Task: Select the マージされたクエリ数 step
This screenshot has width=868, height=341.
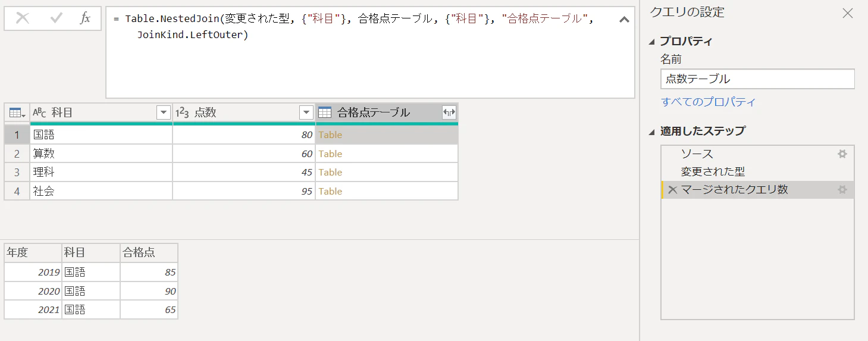Action: point(757,190)
